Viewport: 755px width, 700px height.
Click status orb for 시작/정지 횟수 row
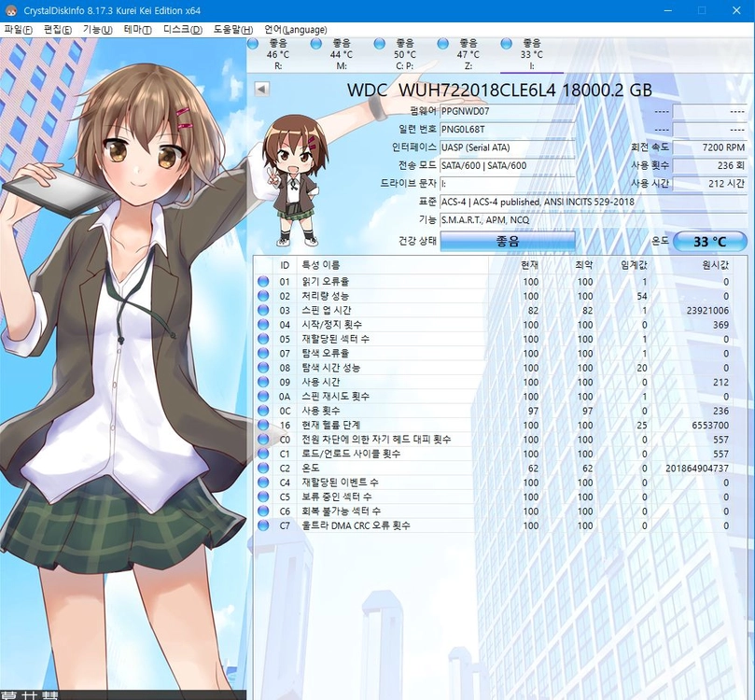point(263,325)
